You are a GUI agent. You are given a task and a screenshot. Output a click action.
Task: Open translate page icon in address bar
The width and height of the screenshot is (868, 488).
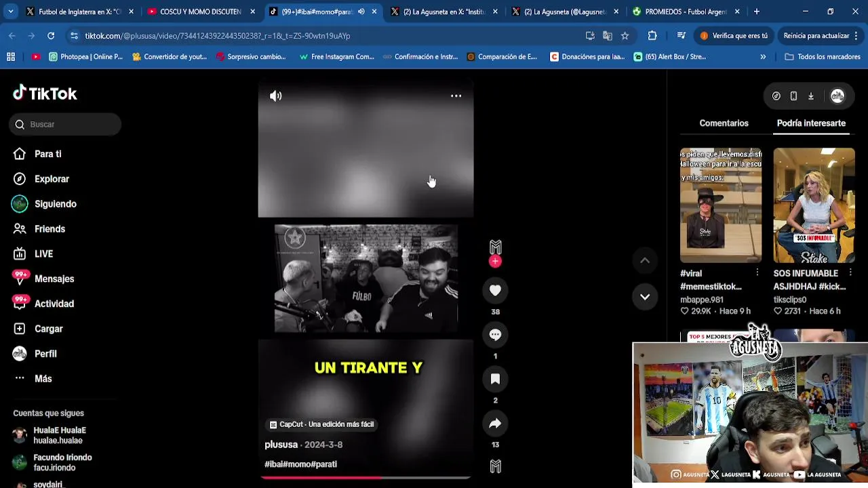point(607,35)
